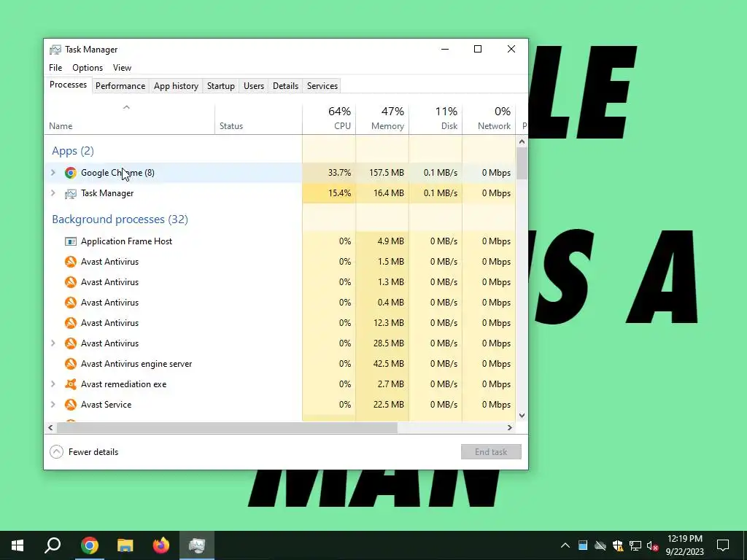Select the Avast Antivirus 1.5 MB row
This screenshot has height=560, width=747.
[x=280, y=262]
